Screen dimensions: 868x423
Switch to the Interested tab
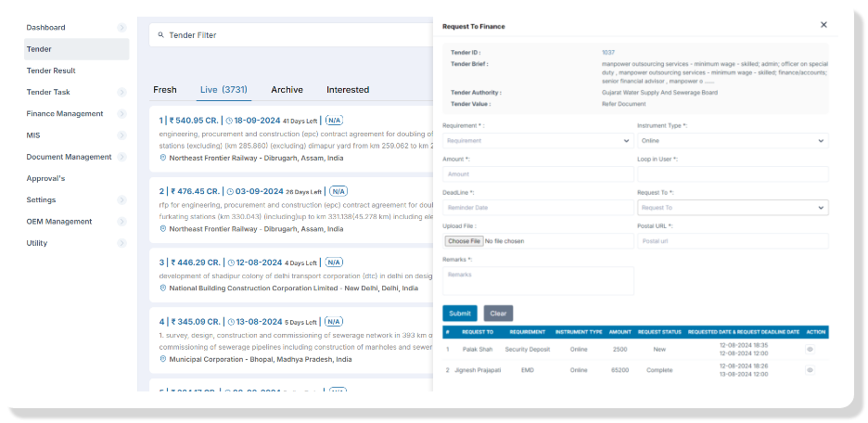(348, 90)
